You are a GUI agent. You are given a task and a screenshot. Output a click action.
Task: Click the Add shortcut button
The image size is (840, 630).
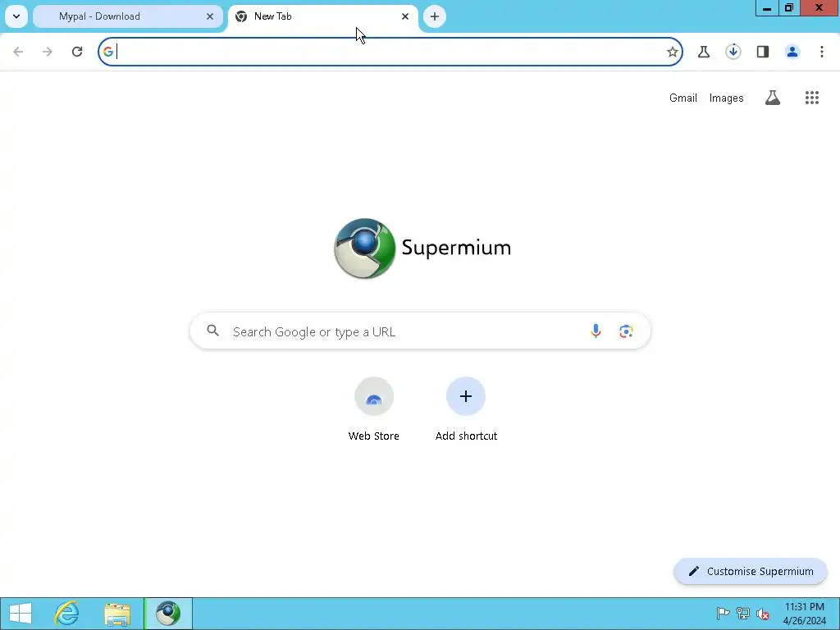[x=466, y=409]
